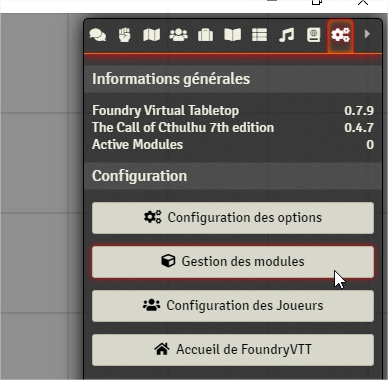Open the Actors directory people icon
Image resolution: width=388 pixels, height=380 pixels.
179,35
